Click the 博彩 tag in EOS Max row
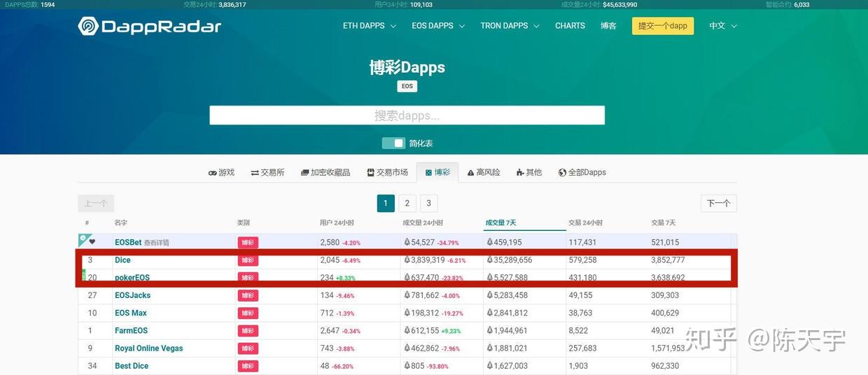Viewport: 868px width, 375px height. (x=248, y=313)
